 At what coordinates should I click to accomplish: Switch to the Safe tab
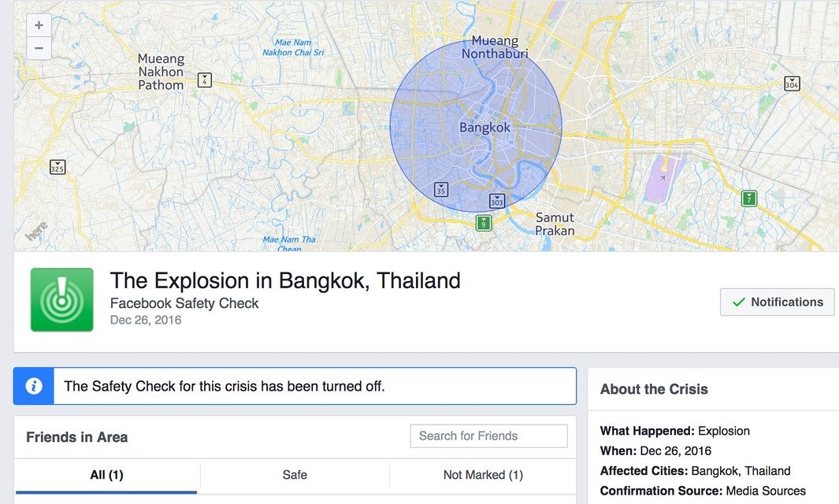(x=295, y=475)
